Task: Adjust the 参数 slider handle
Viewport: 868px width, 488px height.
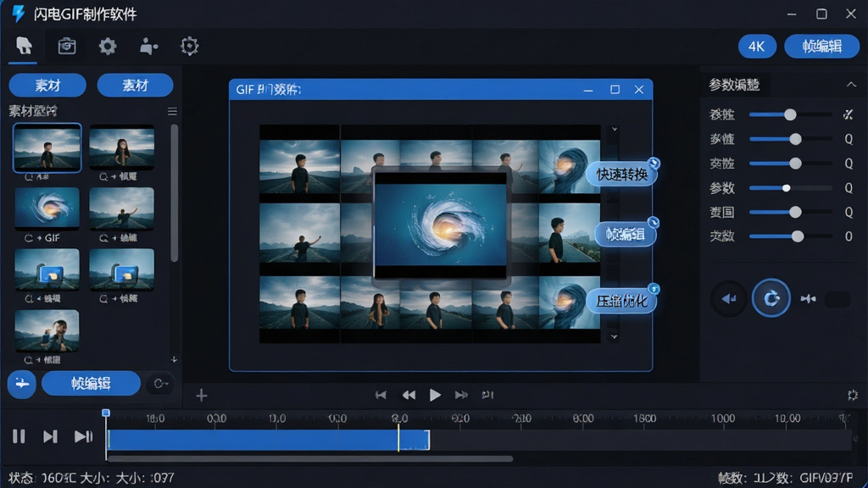Action: (786, 188)
